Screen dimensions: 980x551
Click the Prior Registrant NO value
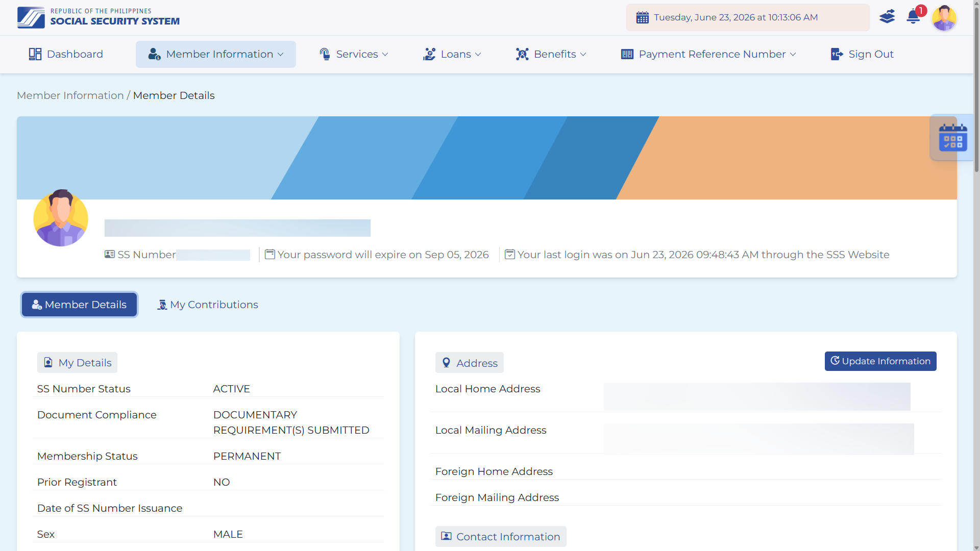(x=221, y=482)
